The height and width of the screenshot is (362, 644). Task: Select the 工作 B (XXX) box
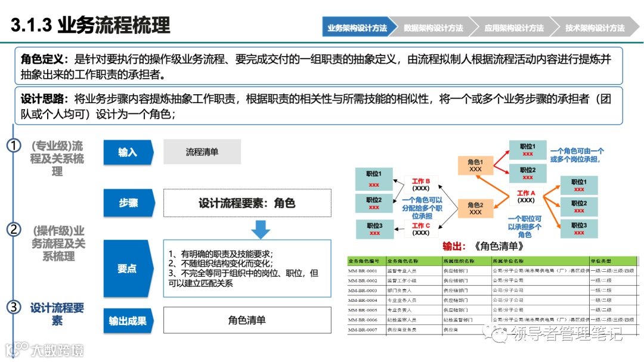point(421,184)
